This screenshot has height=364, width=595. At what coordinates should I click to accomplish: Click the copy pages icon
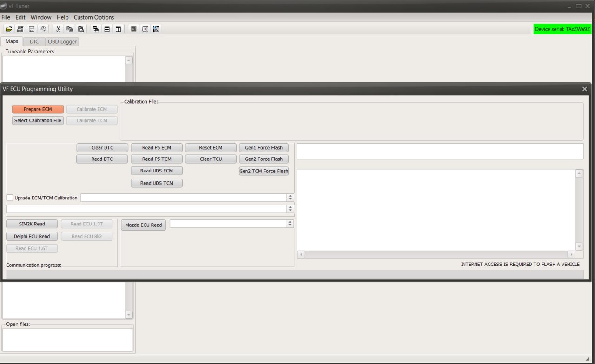[x=69, y=29]
